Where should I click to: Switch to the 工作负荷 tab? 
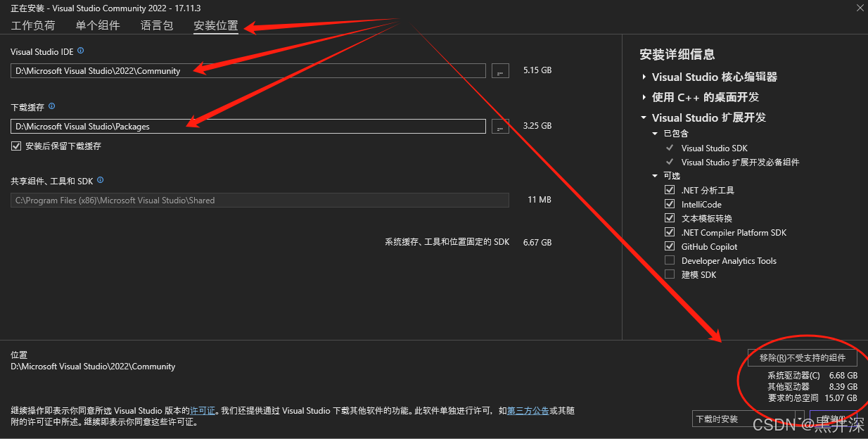(x=33, y=25)
